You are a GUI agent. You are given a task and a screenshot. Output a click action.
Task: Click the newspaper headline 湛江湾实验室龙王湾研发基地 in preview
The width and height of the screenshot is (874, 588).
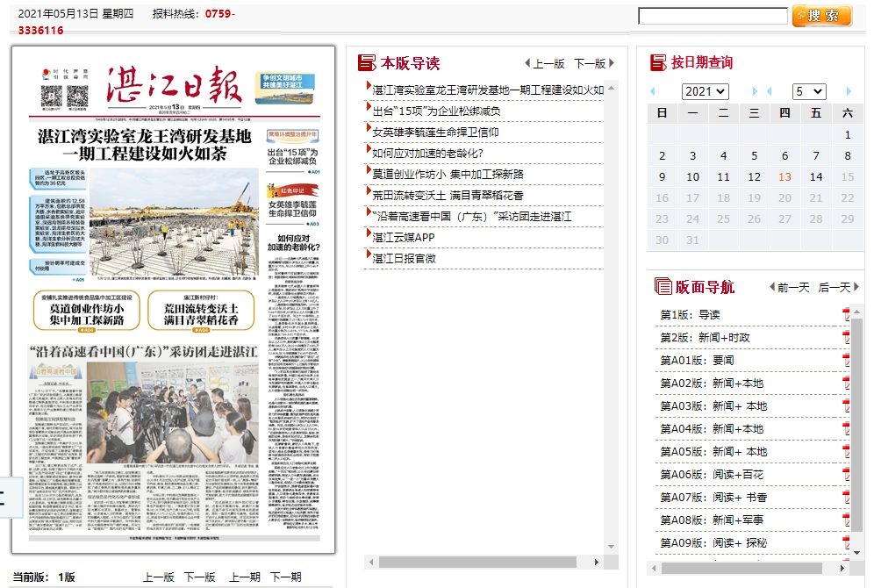[145, 144]
